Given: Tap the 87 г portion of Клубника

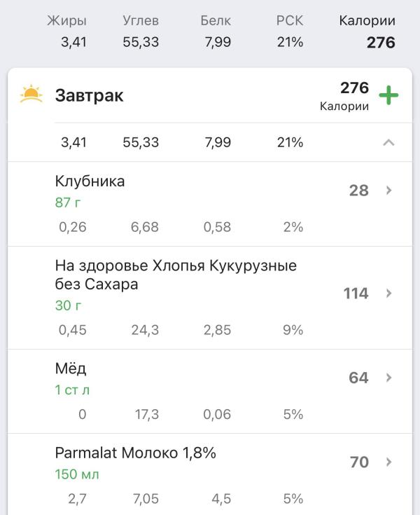Looking at the screenshot, I should click(x=68, y=202).
